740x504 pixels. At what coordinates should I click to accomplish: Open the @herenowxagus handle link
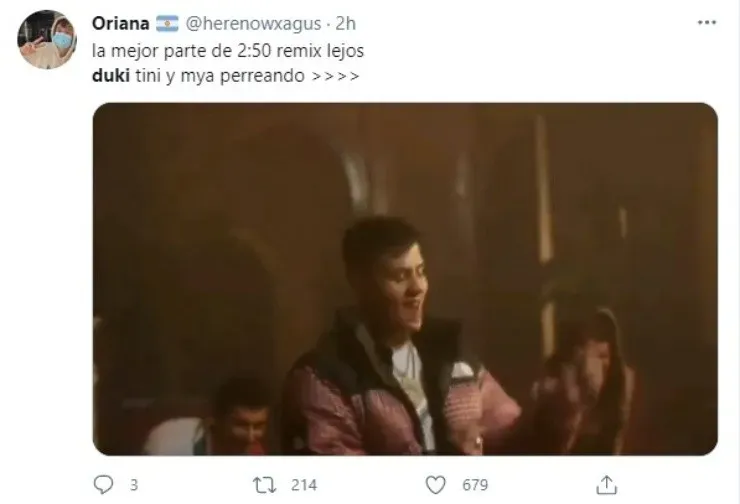(253, 24)
